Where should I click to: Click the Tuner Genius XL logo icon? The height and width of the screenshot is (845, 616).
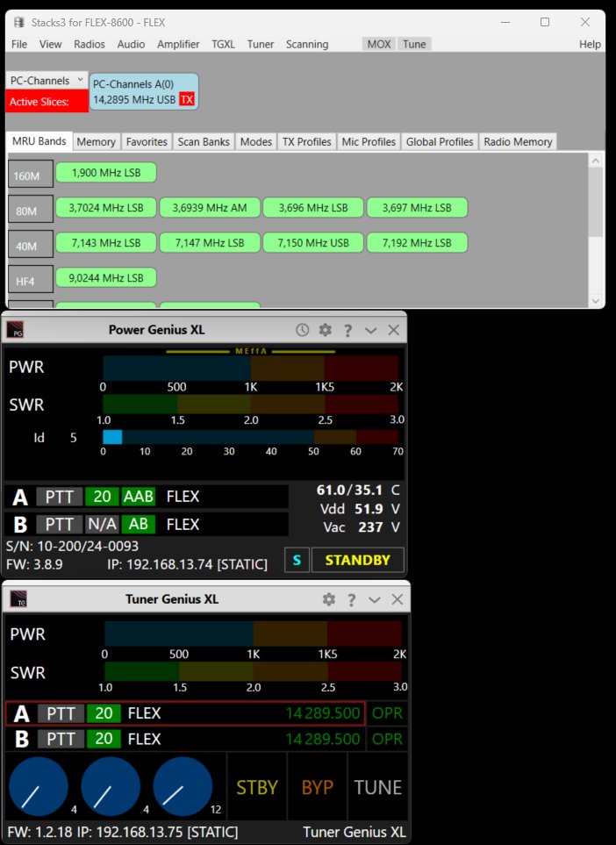18,599
